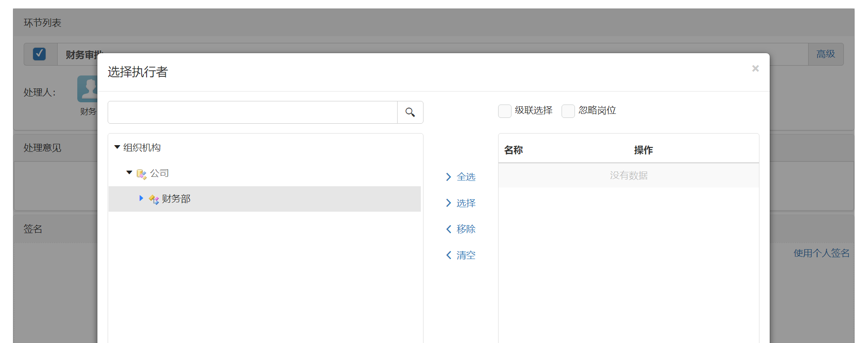The height and width of the screenshot is (343, 868).
Task: Click the left chevron beside 移除
Action: [x=449, y=229]
